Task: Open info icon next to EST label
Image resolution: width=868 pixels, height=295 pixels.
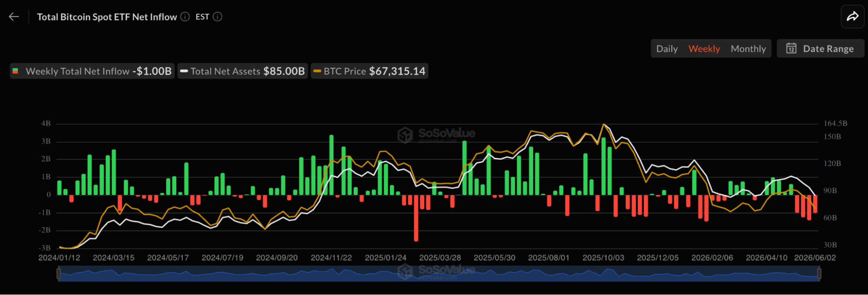Action: [x=218, y=17]
